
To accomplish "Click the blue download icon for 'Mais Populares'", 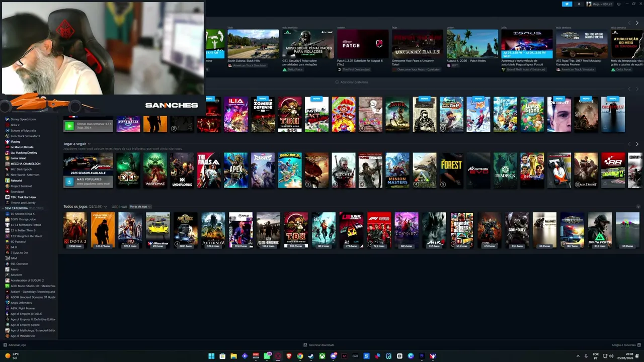I will 69,182.
